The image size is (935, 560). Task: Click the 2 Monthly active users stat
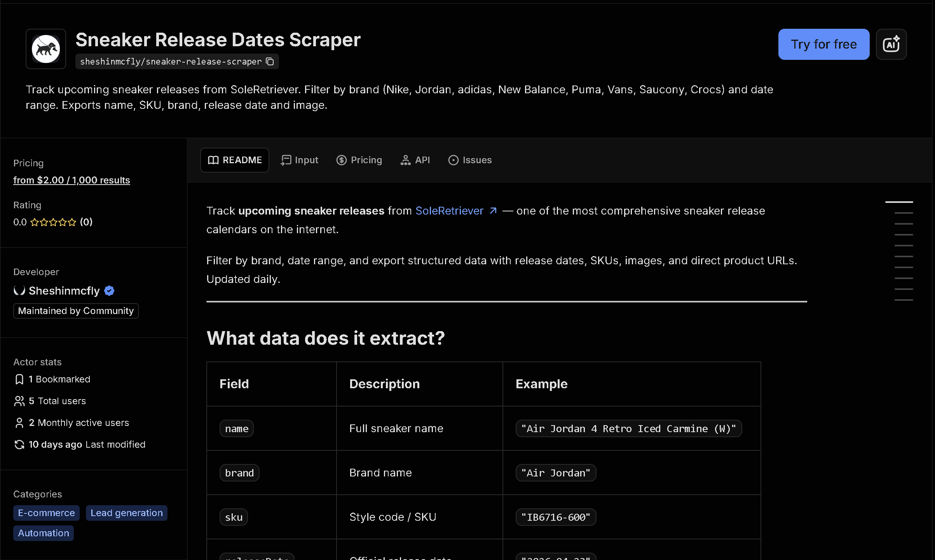coord(79,423)
